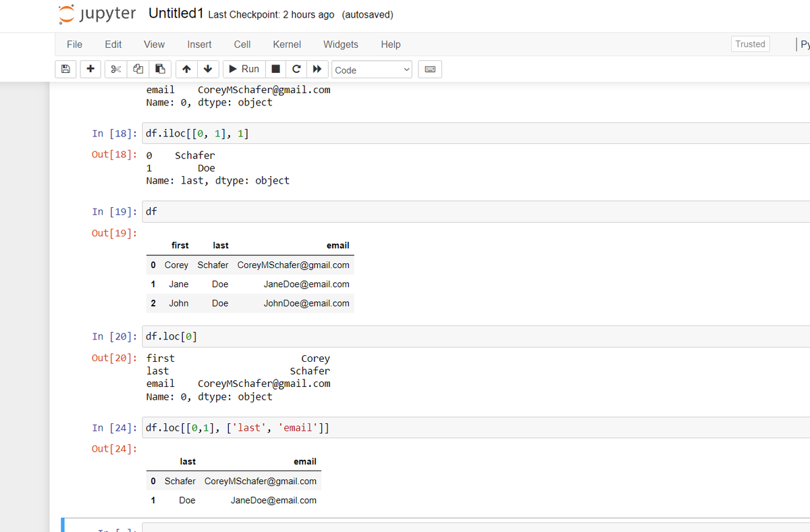The width and height of the screenshot is (810, 532).
Task: Select 'JaneDoe@email.com' in Out[19] table
Action: pyautogui.click(x=306, y=284)
